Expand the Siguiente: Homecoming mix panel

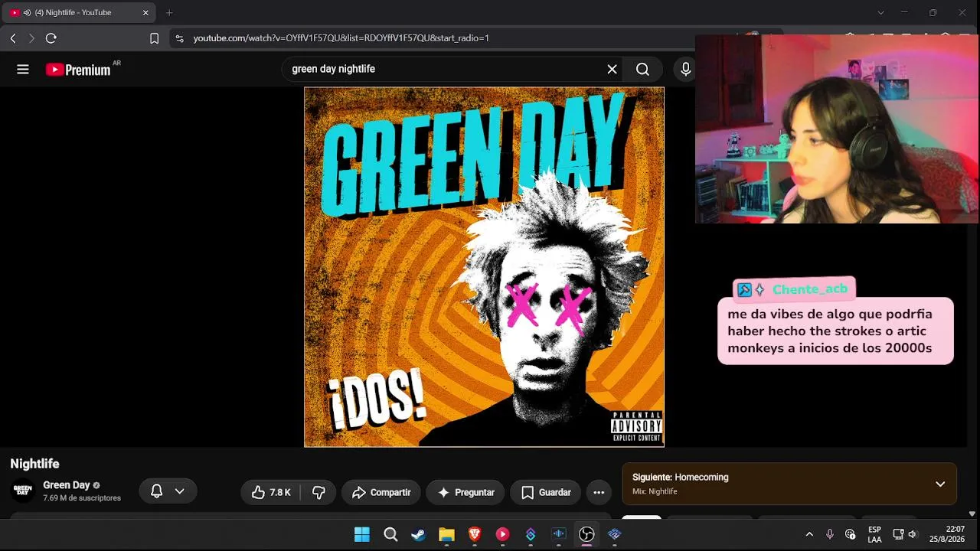(940, 484)
